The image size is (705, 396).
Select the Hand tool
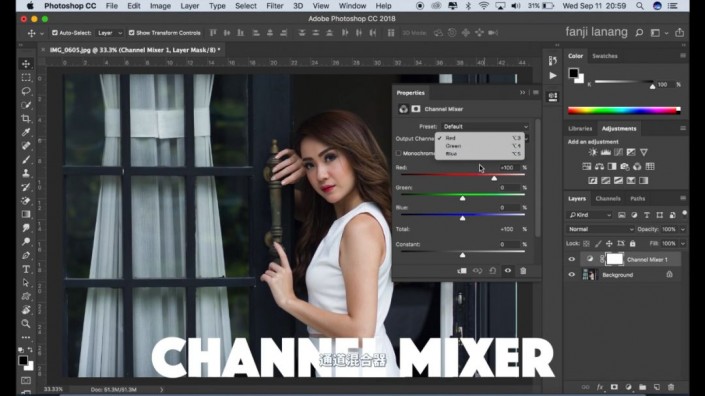coord(26,310)
